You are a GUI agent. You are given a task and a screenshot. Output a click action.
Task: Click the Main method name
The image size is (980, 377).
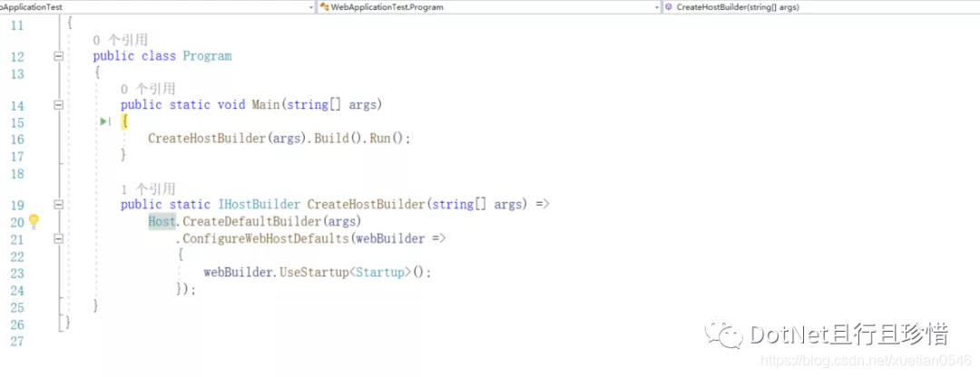point(266,105)
